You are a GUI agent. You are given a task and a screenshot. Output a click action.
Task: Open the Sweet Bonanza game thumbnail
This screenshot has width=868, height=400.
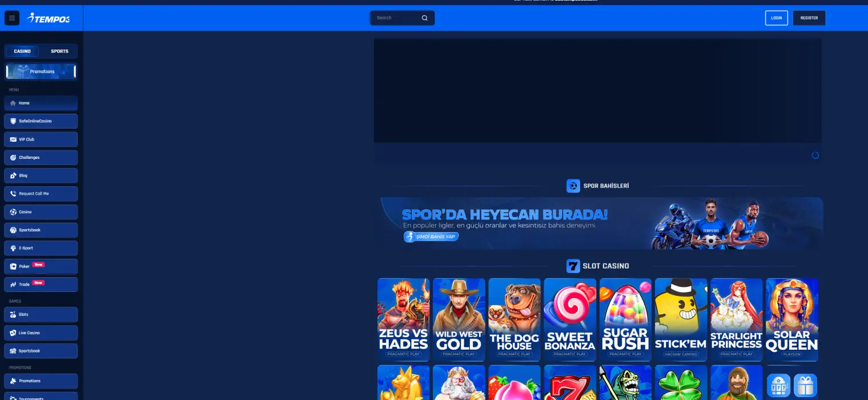click(x=569, y=319)
